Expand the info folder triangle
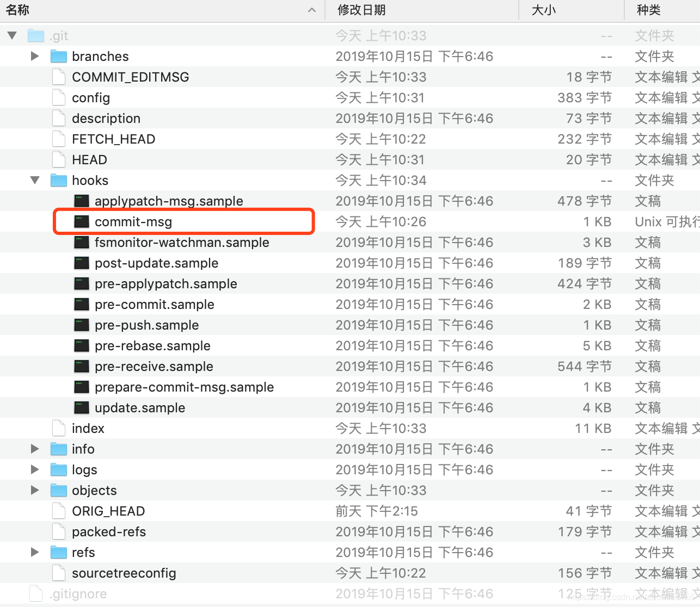 35,449
